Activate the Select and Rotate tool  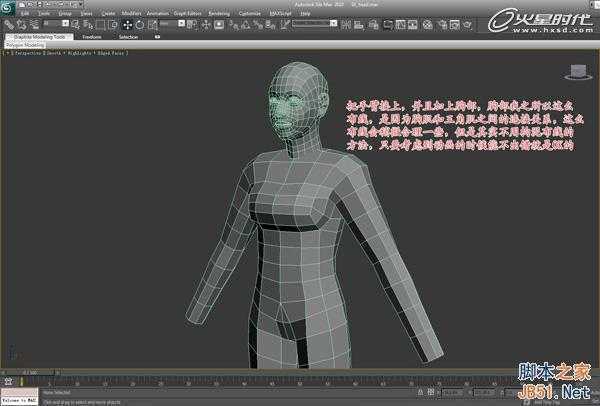(x=140, y=25)
